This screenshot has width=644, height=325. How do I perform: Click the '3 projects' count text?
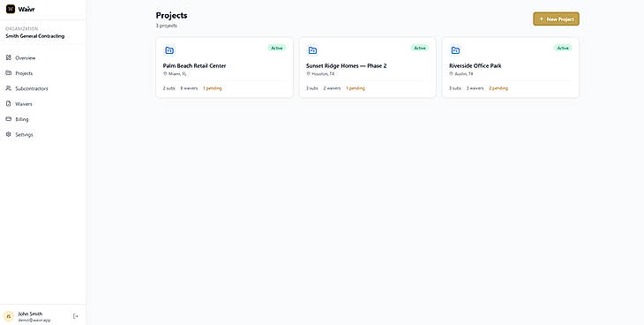pos(167,26)
